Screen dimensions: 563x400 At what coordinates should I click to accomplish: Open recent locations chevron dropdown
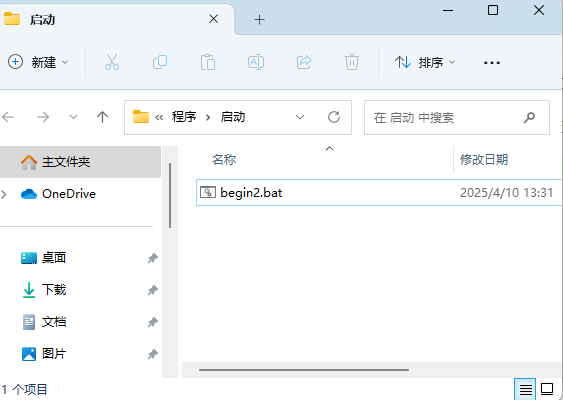73,117
